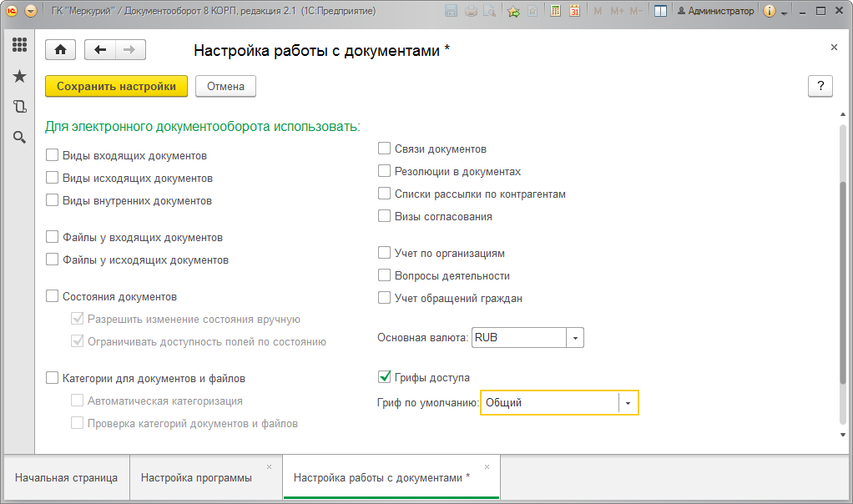Click the save diskette icon in title bar

click(451, 11)
